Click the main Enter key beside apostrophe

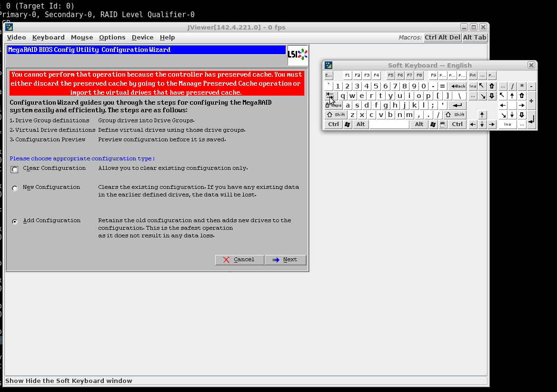coord(457,105)
